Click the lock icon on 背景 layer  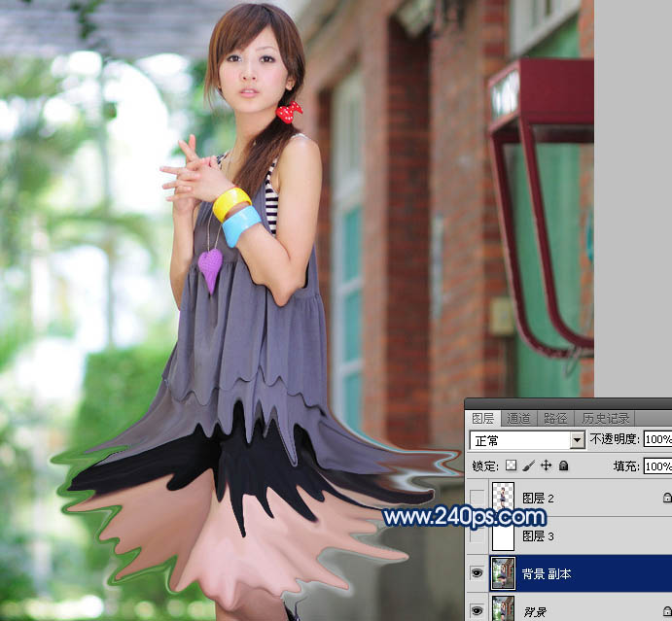(x=667, y=611)
